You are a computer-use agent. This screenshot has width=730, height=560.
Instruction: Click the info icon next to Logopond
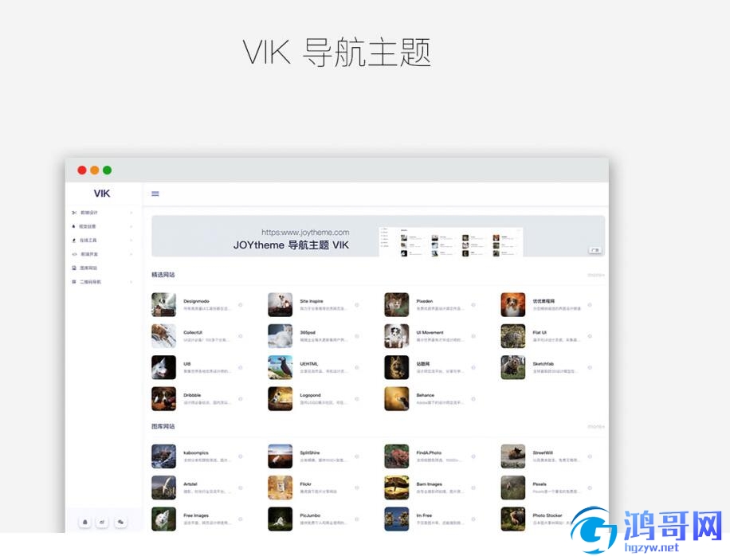click(357, 399)
